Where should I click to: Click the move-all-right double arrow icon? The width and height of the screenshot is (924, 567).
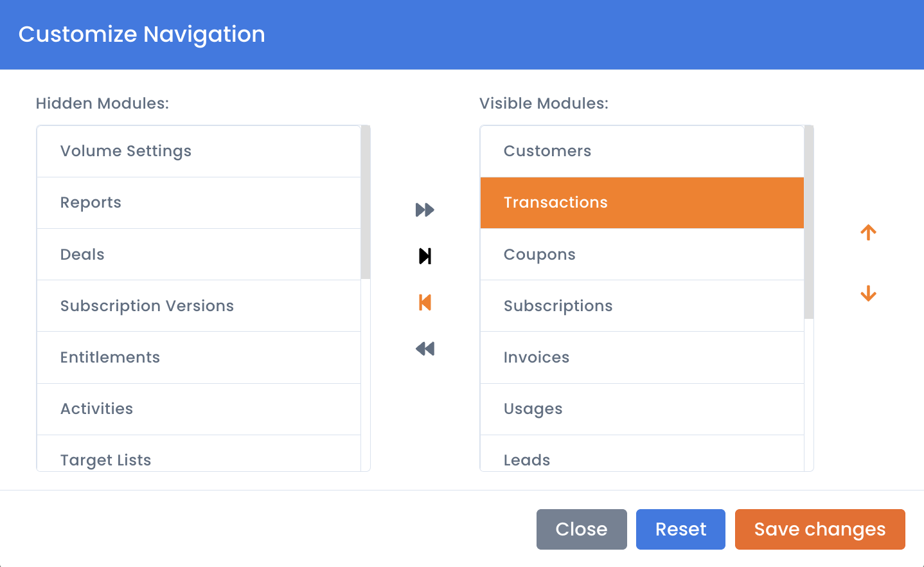[x=425, y=210]
